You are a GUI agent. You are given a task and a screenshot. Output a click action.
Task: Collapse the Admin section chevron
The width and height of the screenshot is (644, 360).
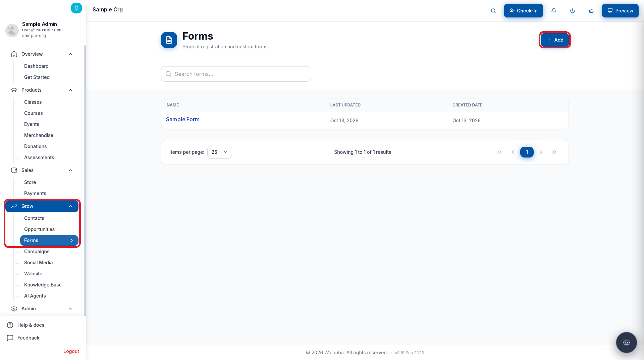[x=70, y=309]
